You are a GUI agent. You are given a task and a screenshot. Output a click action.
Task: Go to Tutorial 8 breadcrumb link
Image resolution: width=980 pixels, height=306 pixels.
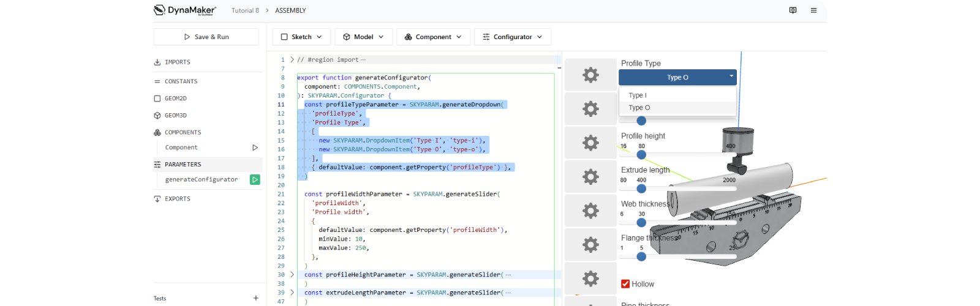point(245,10)
